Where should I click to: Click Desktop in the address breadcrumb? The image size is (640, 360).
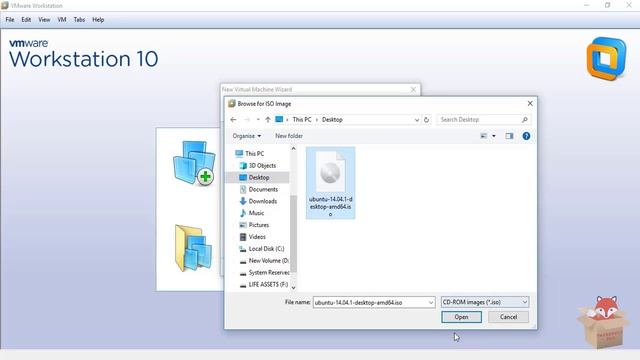click(332, 120)
